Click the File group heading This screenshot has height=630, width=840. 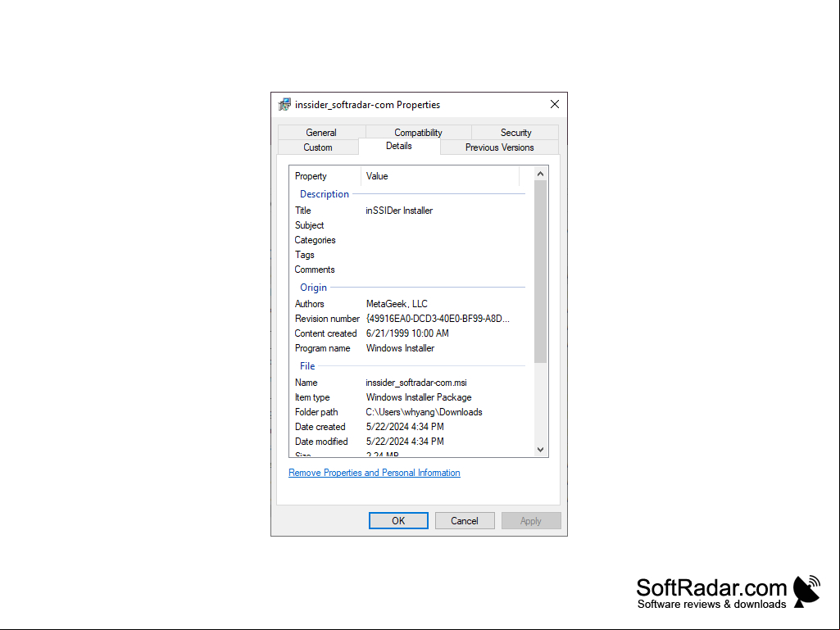[307, 366]
